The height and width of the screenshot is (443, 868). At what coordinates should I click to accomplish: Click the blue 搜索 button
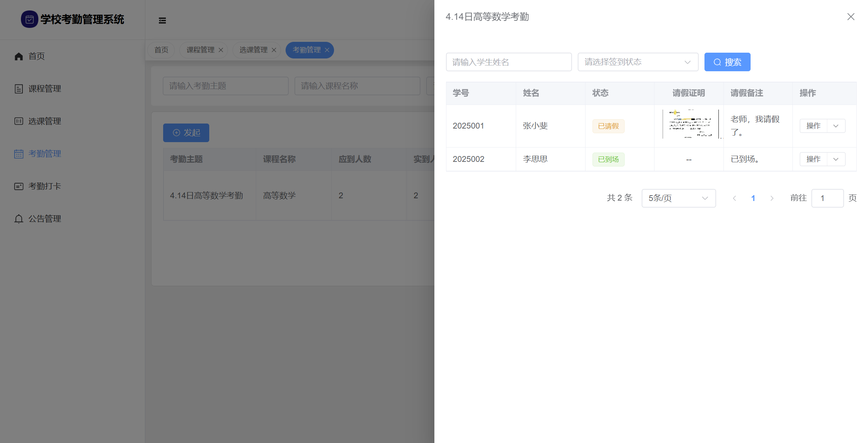727,62
